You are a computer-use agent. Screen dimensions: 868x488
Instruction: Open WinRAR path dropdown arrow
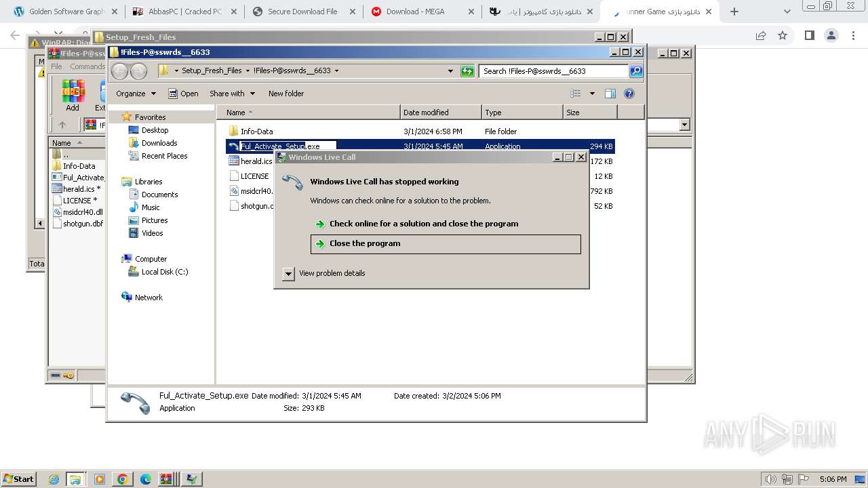click(684, 125)
